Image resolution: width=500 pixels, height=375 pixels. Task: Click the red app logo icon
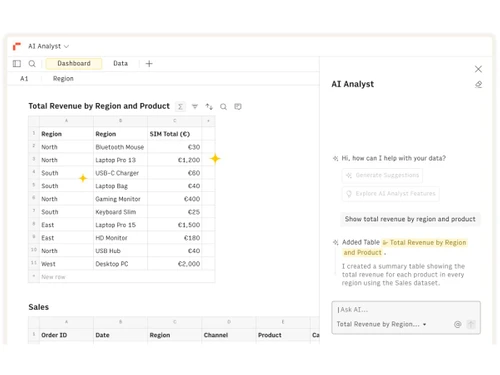17,46
